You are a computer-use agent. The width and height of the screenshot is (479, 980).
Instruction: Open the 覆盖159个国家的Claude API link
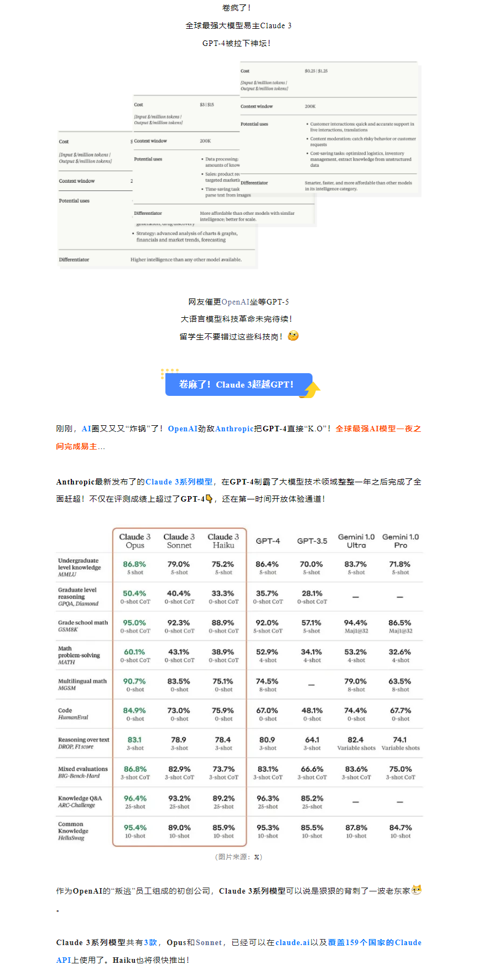pyautogui.click(x=238, y=951)
